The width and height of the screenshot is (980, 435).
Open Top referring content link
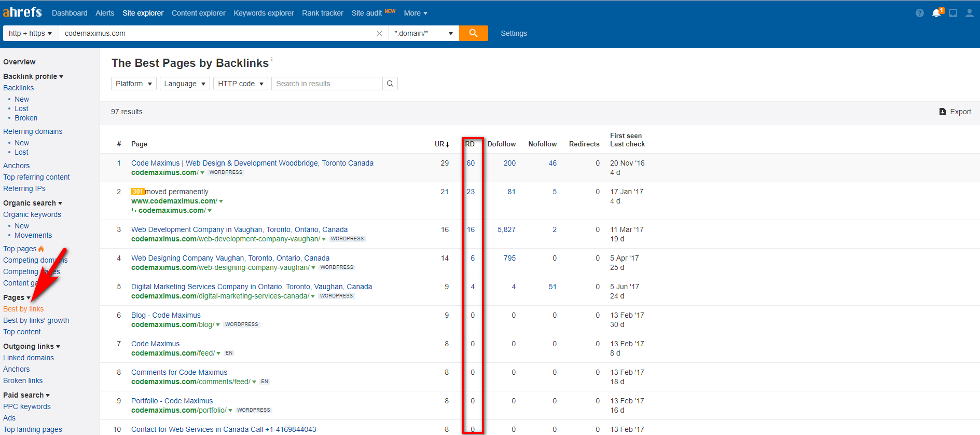pyautogui.click(x=36, y=177)
